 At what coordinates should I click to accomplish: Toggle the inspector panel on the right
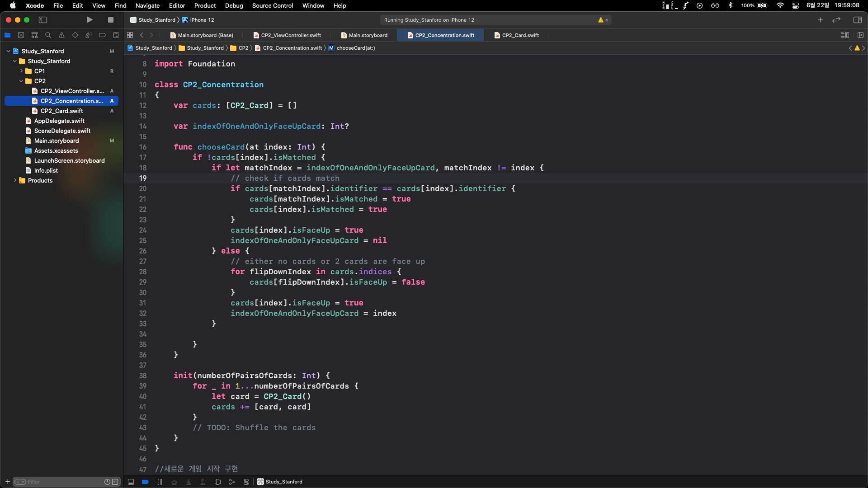pyautogui.click(x=857, y=20)
